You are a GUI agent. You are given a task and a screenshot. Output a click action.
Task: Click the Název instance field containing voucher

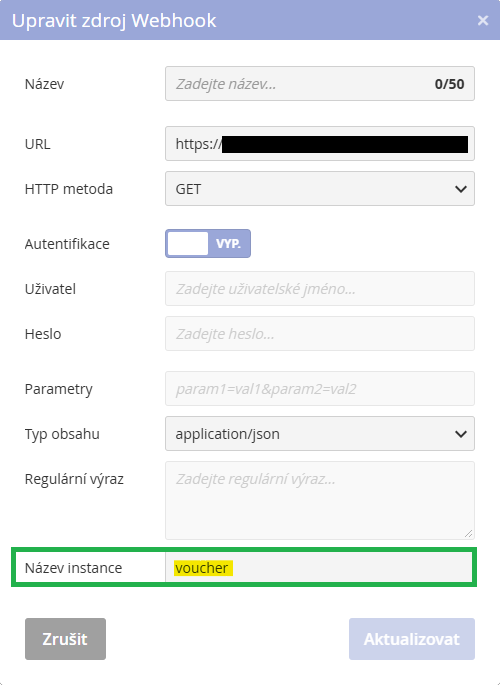(319, 567)
